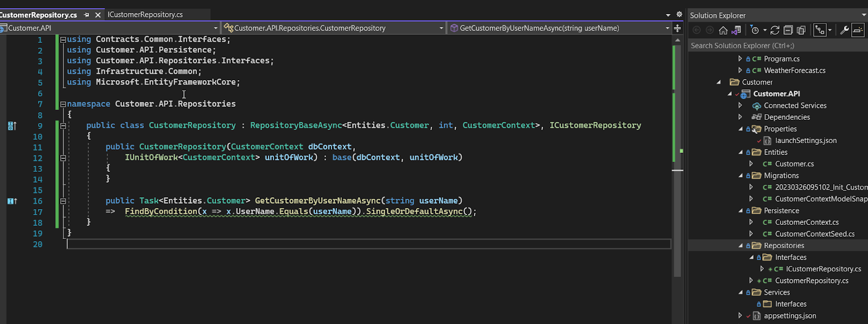868x324 pixels.
Task: Click launchSettings.json file icon
Action: 767,141
